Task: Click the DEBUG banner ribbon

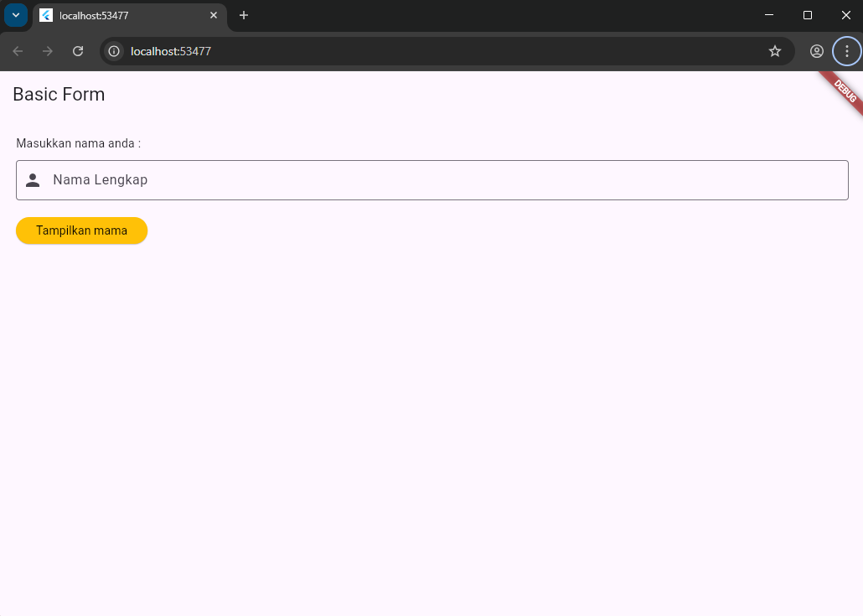Action: pos(842,90)
